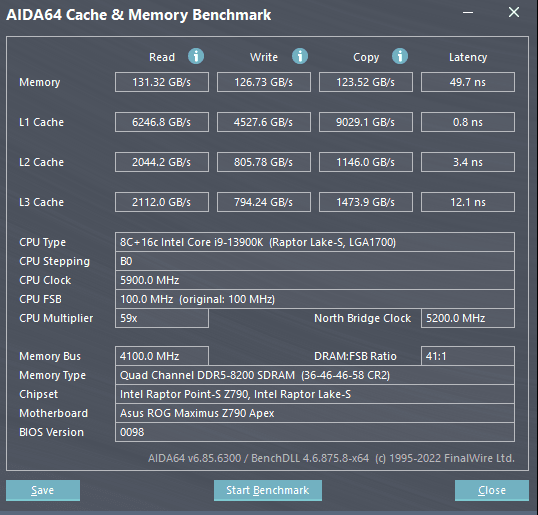Click the North Bridge Clock value field
538x515 pixels.
(468, 318)
